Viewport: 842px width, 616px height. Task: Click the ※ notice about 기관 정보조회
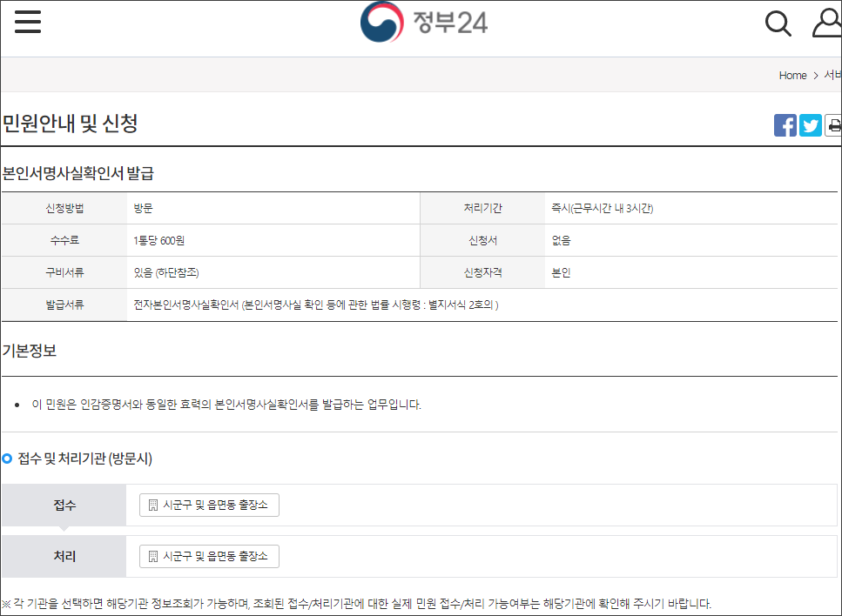coord(356,604)
